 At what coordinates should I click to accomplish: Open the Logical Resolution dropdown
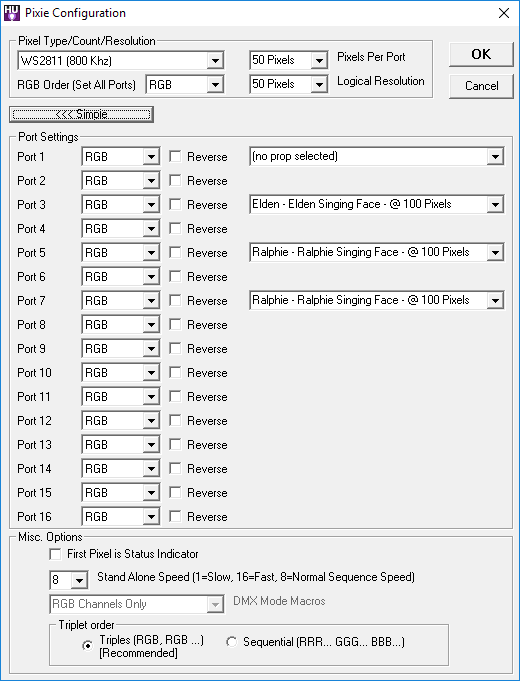288,84
